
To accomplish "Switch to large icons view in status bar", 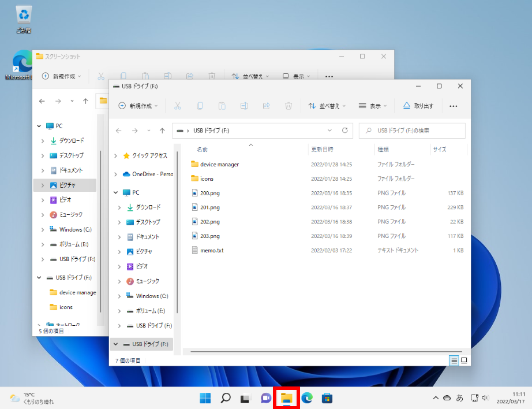I will point(464,360).
